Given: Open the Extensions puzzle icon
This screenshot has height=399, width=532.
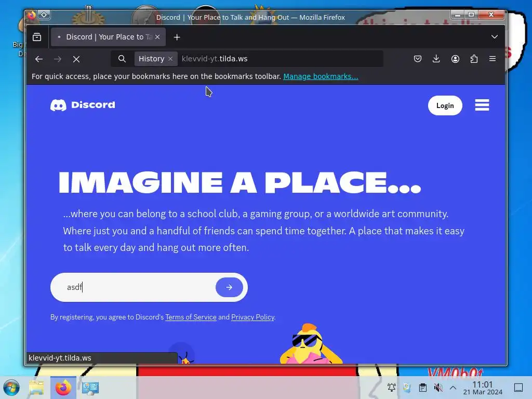Looking at the screenshot, I should coord(474,59).
